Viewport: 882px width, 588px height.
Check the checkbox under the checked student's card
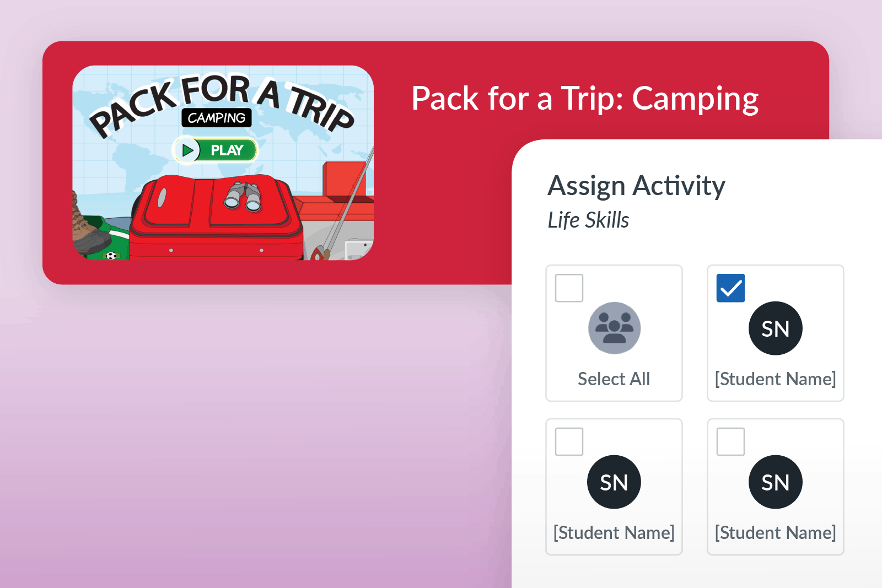pyautogui.click(x=730, y=442)
